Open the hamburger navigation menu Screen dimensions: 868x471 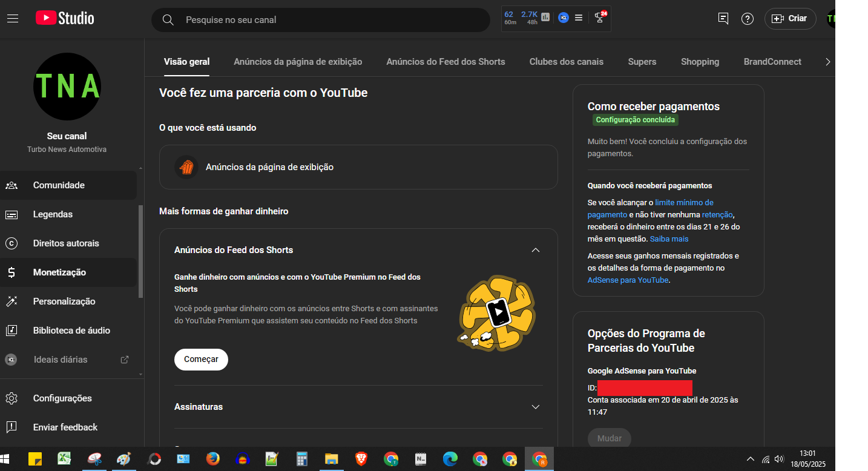pos(13,19)
